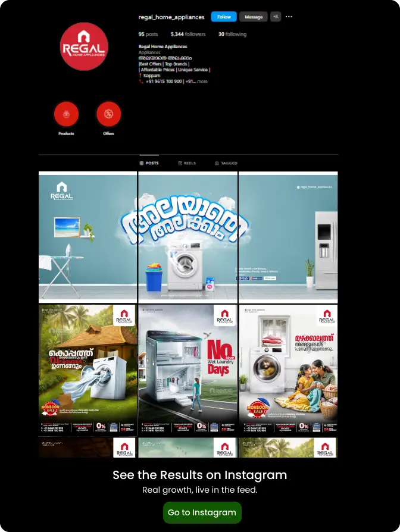
Task: Open the No More Wet Laundry Days post
Action: coord(187,370)
